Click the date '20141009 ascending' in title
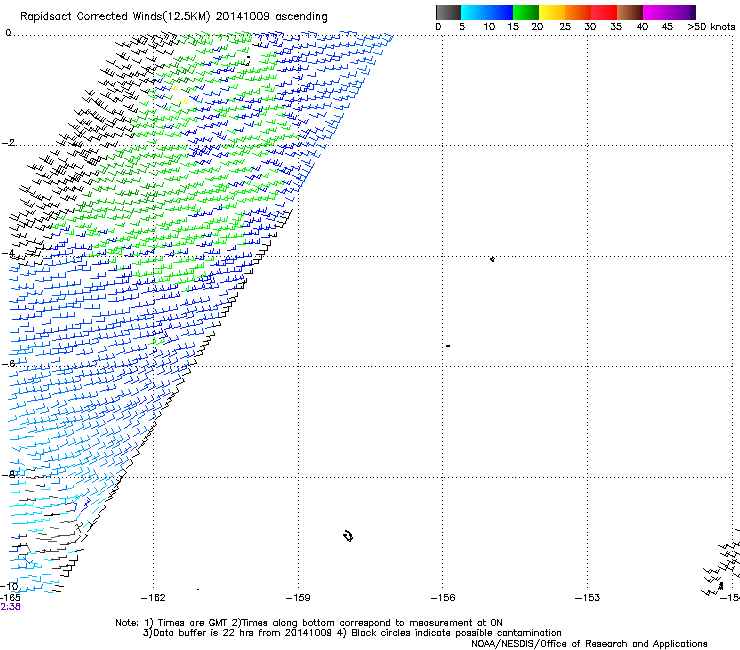This screenshot has height=650, width=740. pyautogui.click(x=271, y=17)
